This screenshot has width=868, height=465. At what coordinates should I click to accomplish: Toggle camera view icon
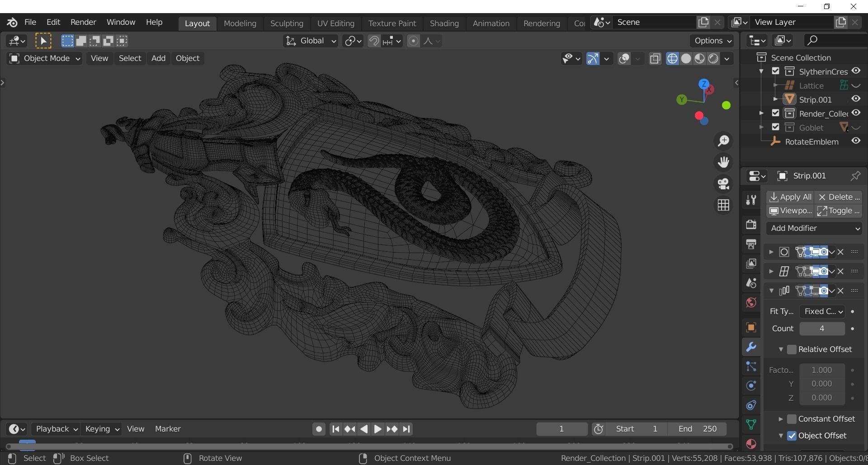point(723,184)
